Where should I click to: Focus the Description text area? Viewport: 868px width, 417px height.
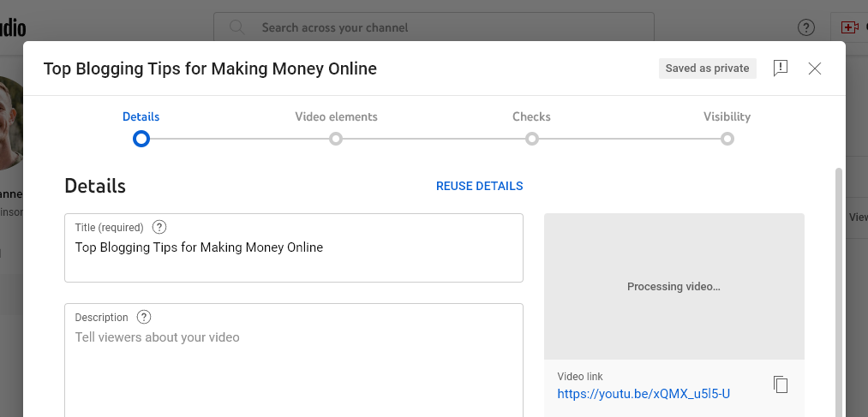[293, 368]
